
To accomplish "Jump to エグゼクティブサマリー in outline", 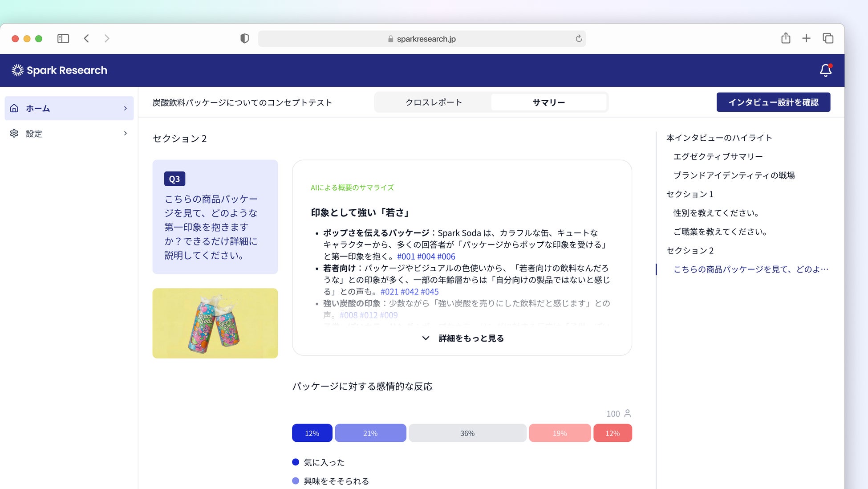I will (x=718, y=156).
